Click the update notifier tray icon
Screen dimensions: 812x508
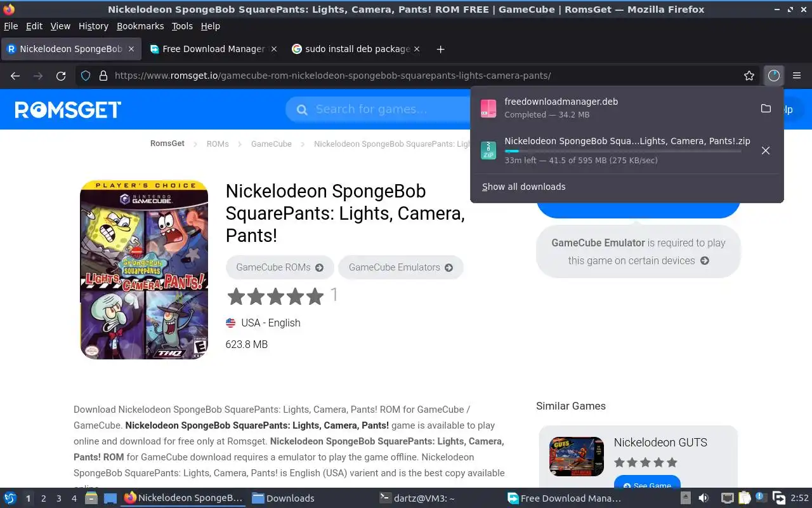point(761,498)
